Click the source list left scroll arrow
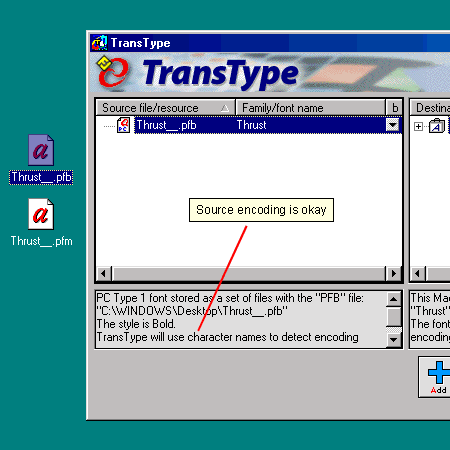The image size is (450, 450). [x=104, y=274]
